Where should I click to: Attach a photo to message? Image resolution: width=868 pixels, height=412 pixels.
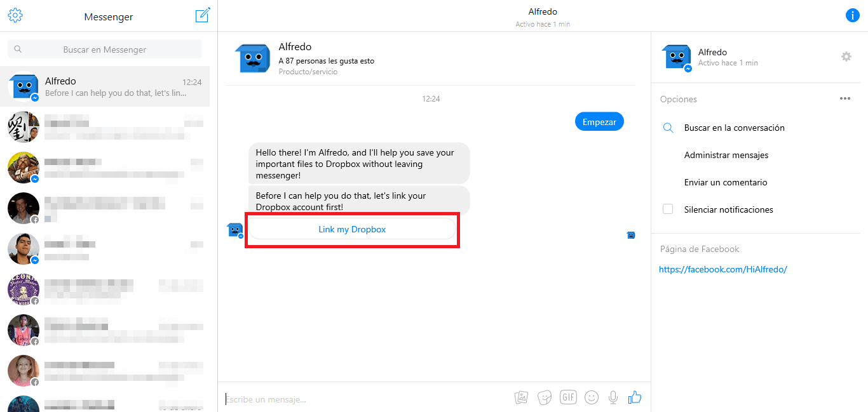tap(521, 397)
